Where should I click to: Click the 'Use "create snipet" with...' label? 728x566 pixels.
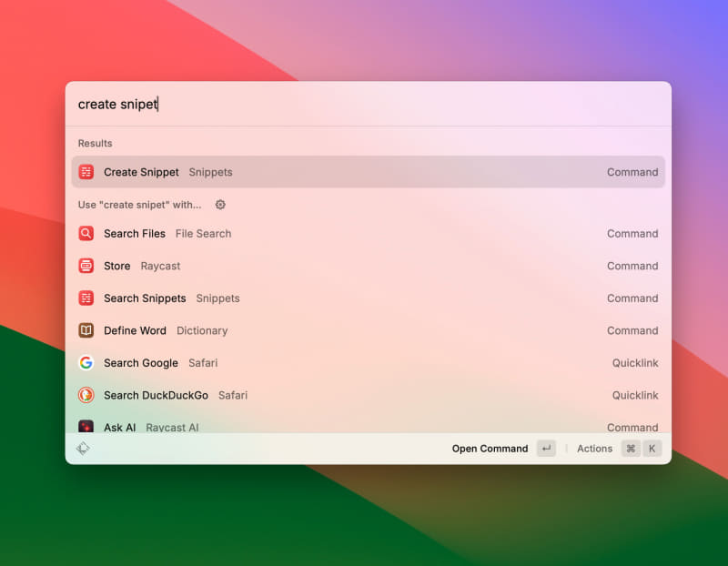pyautogui.click(x=140, y=205)
